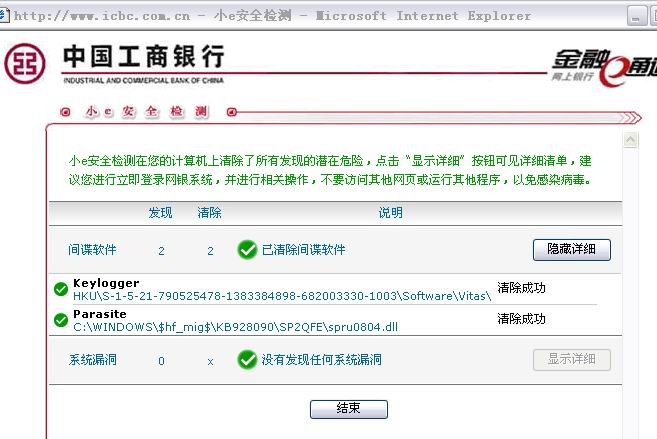Image resolution: width=657 pixels, height=439 pixels.
Task: Click the Keylogger entry name
Action: click(106, 283)
